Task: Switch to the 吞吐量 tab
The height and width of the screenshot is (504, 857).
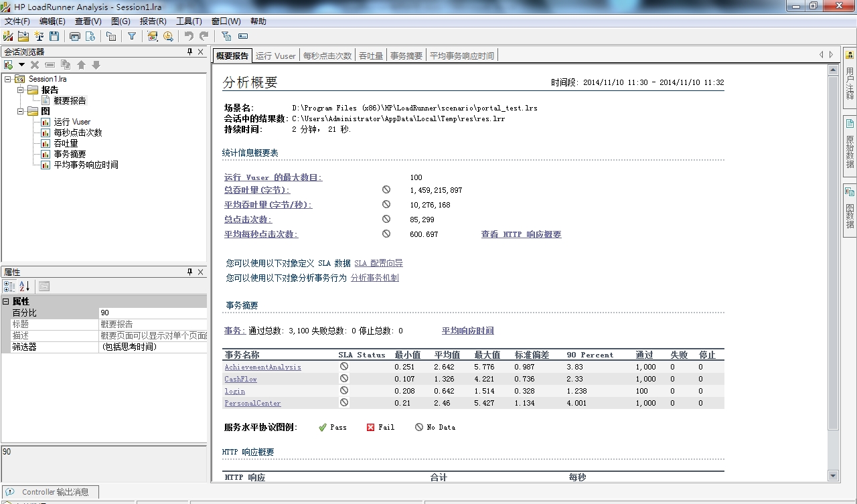Action: click(x=371, y=56)
